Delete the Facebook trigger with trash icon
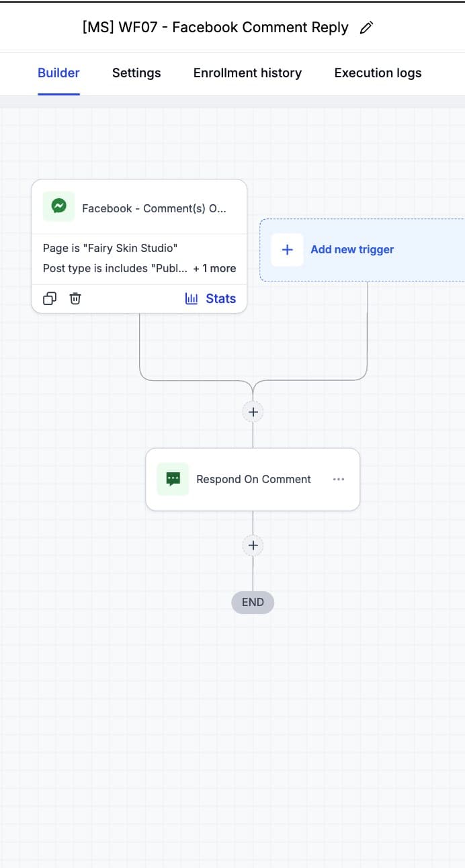Screen dimensions: 465x868 click(75, 298)
